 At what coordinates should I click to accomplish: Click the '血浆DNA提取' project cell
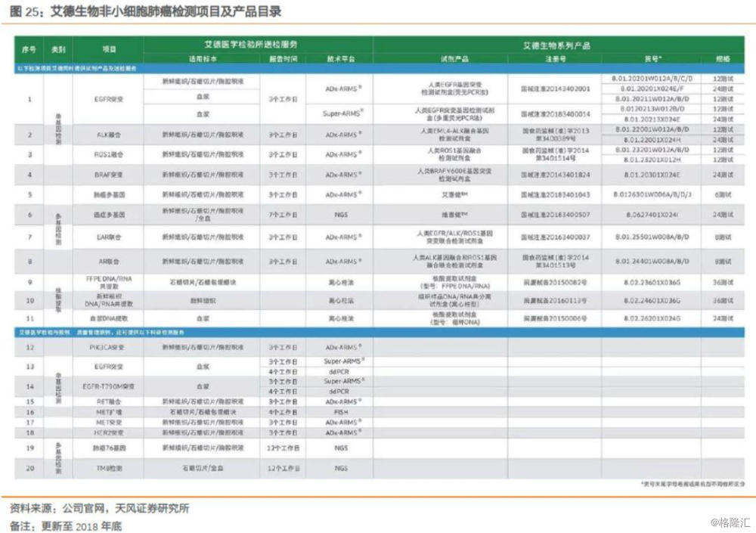pyautogui.click(x=109, y=318)
